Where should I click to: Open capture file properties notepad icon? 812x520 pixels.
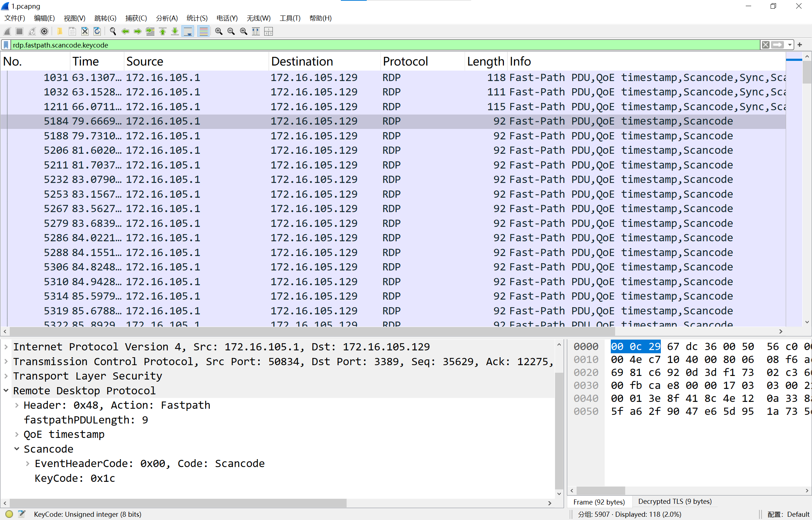coord(22,514)
